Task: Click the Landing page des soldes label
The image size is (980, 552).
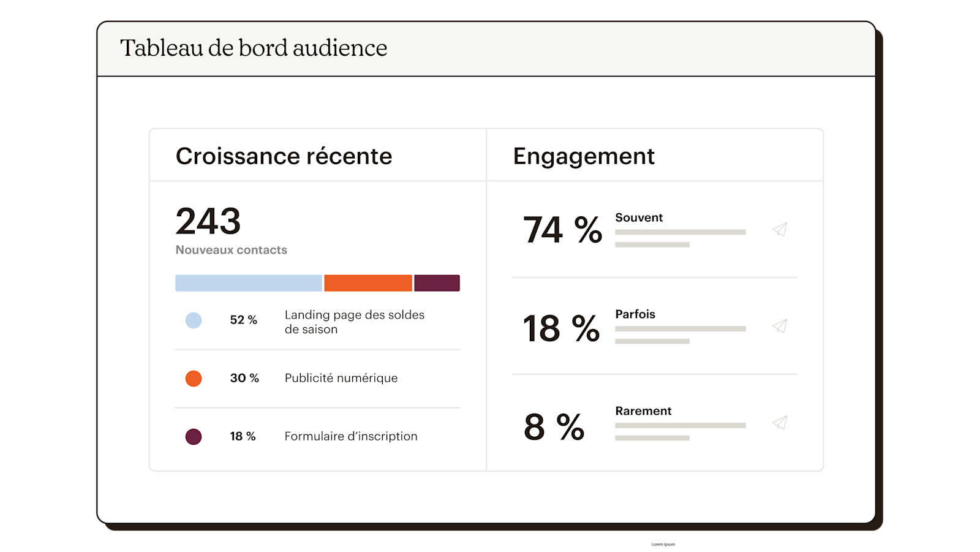Action: click(x=354, y=322)
